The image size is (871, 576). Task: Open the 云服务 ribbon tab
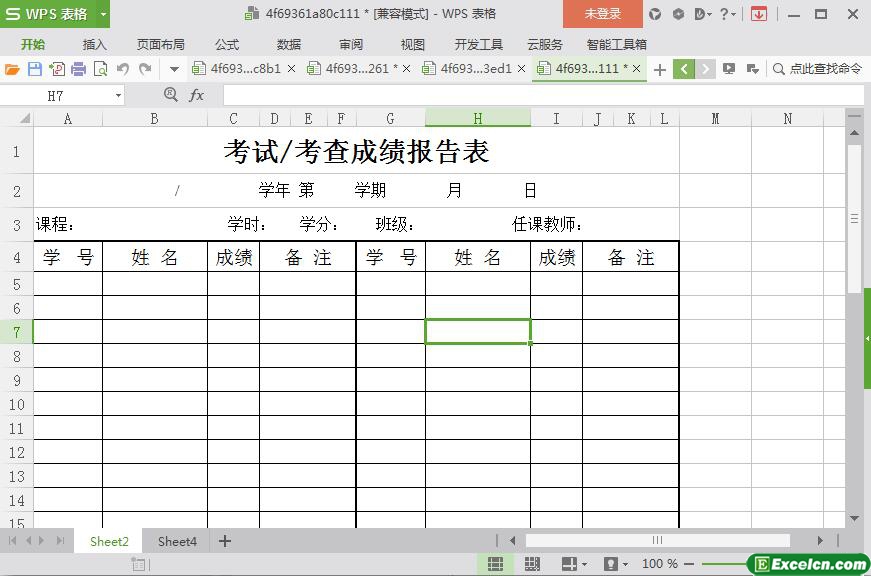click(x=545, y=44)
